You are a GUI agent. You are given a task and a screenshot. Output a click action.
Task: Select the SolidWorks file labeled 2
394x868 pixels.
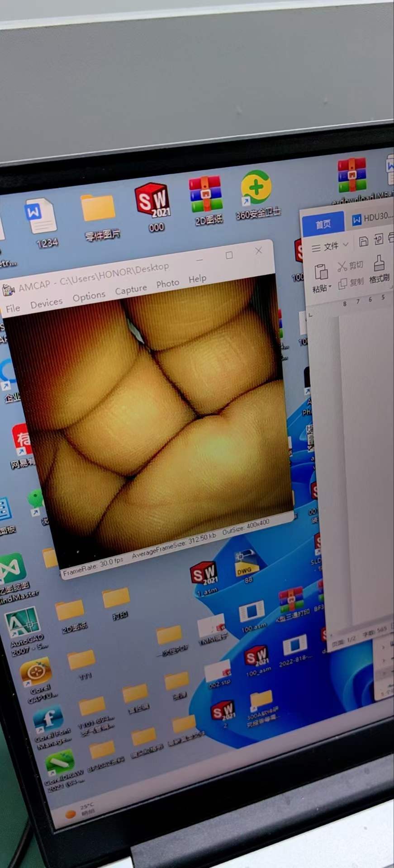223,714
